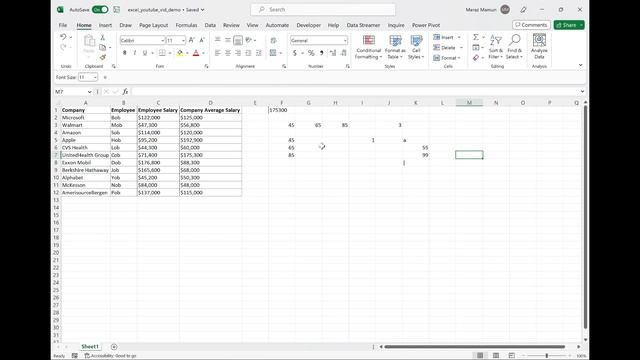Apply fill color bucket icon
Image resolution: width=640 pixels, height=360 pixels.
(180, 53)
